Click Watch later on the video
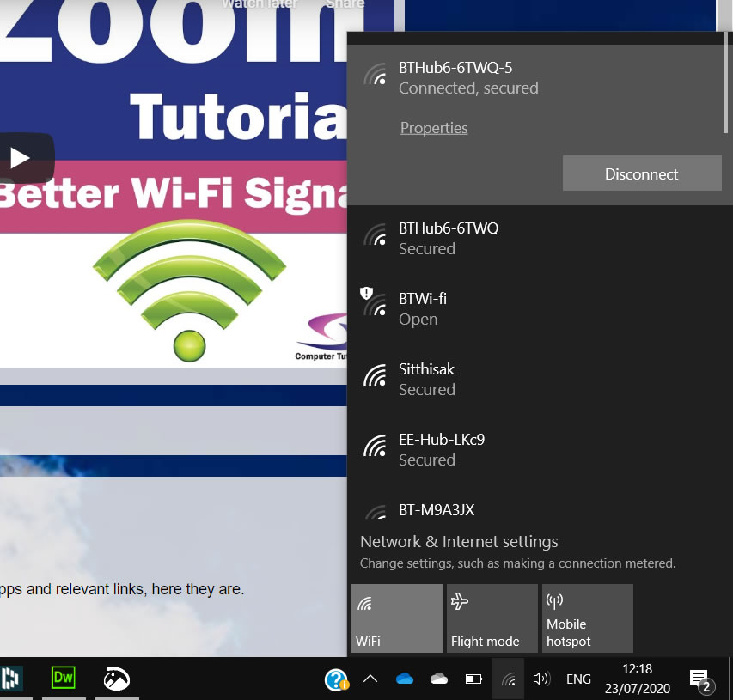This screenshot has height=700, width=733. 260,4
